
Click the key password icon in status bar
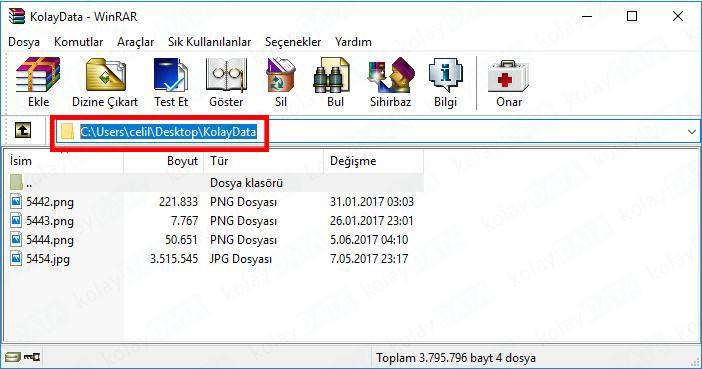(x=32, y=357)
